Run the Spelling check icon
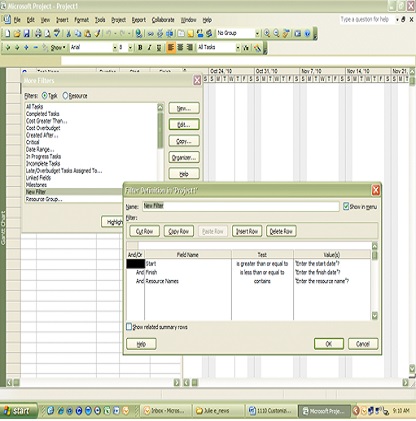The width and height of the screenshot is (416, 421). pos(57,33)
